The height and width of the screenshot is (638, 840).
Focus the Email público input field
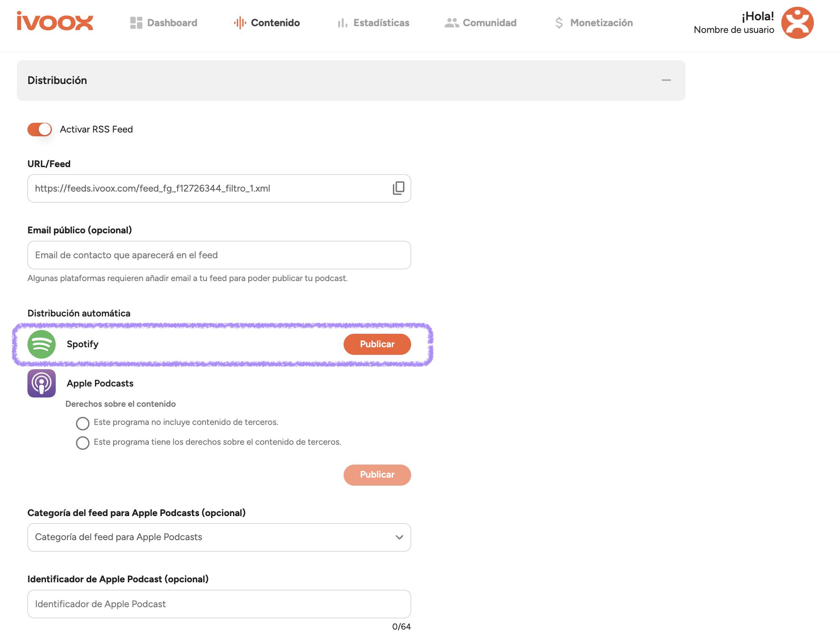coord(219,255)
